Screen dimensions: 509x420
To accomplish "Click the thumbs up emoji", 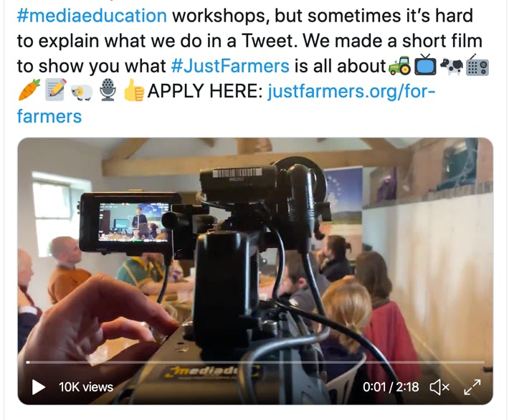I will coord(134,90).
